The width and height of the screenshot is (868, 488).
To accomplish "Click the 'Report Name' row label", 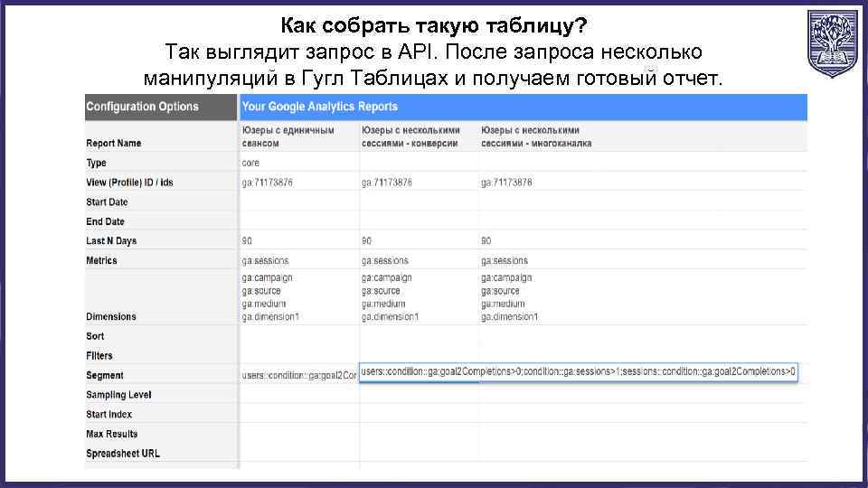I will 114,144.
